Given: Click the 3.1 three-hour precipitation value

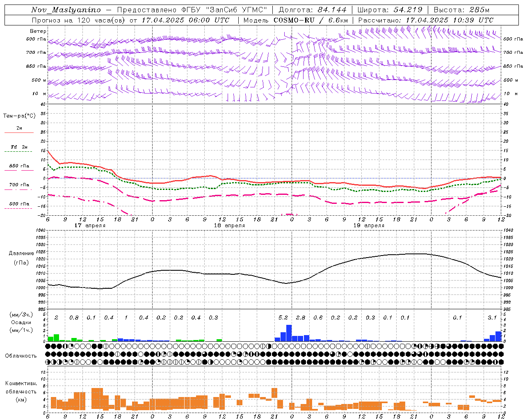Looking at the screenshot, I should 492,317.
